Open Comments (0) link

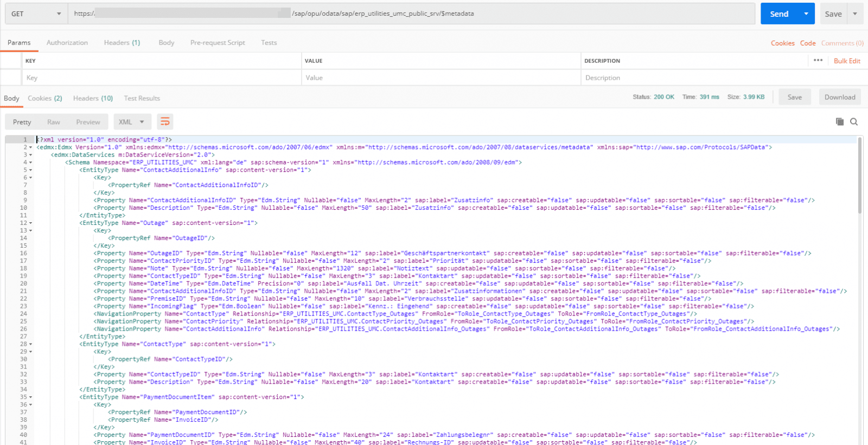tap(842, 43)
